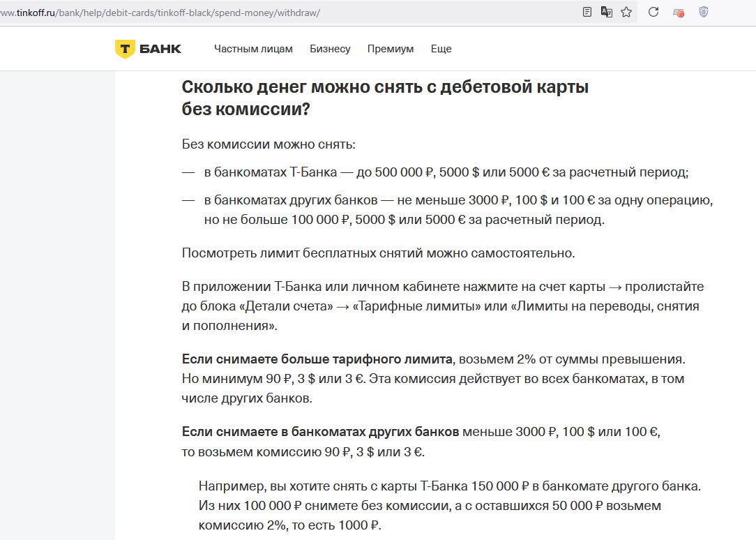Image resolution: width=756 pixels, height=540 pixels.
Task: Click bold text Если снимаете в банкоматах других банков
Action: pyautogui.click(x=321, y=432)
